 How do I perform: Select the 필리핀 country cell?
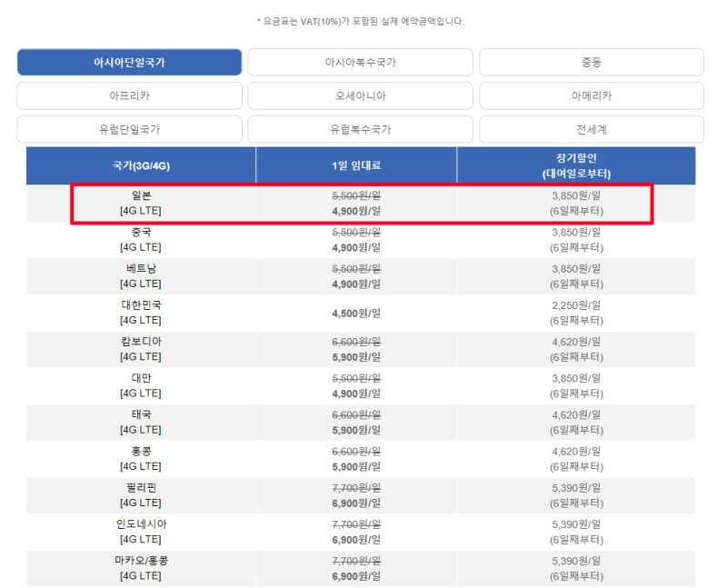[x=141, y=495]
